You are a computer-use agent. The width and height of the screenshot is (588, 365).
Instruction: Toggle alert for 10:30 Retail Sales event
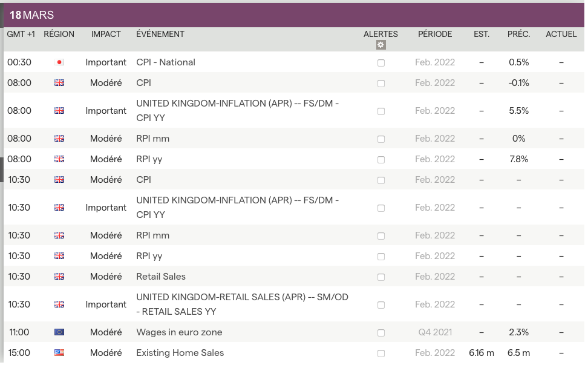point(381,277)
